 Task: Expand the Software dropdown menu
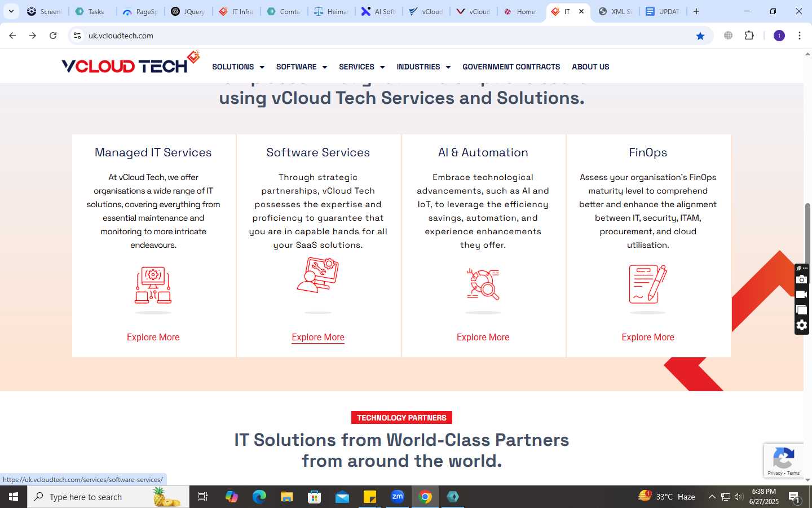(302, 67)
